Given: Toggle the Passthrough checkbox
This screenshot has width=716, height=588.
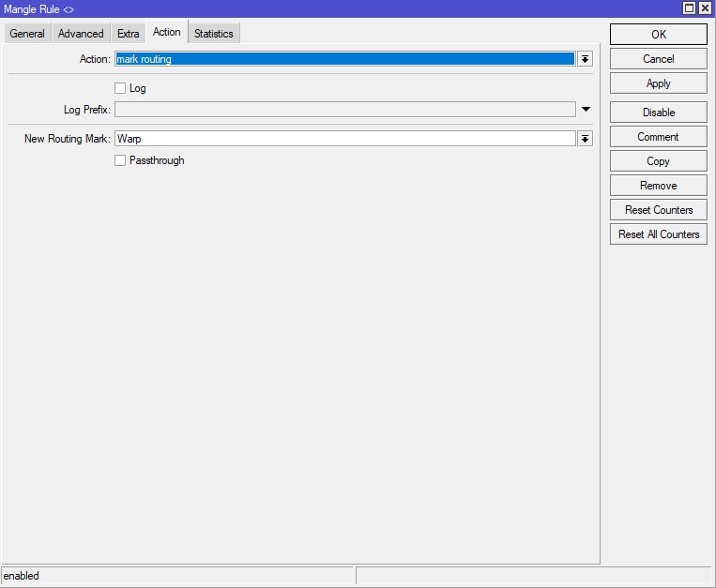Looking at the screenshot, I should tap(120, 160).
